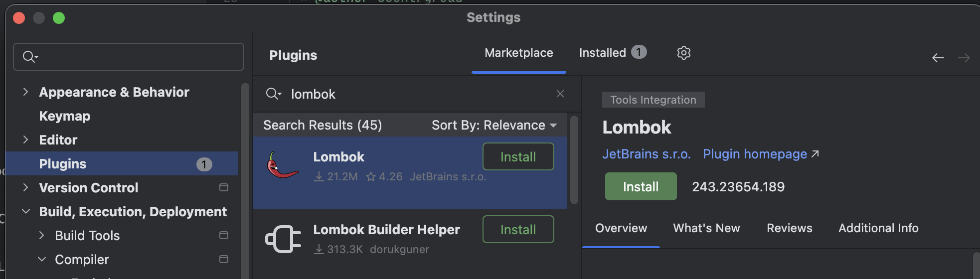980x279 pixels.
Task: Install Lombok from the search results list
Action: pos(518,156)
